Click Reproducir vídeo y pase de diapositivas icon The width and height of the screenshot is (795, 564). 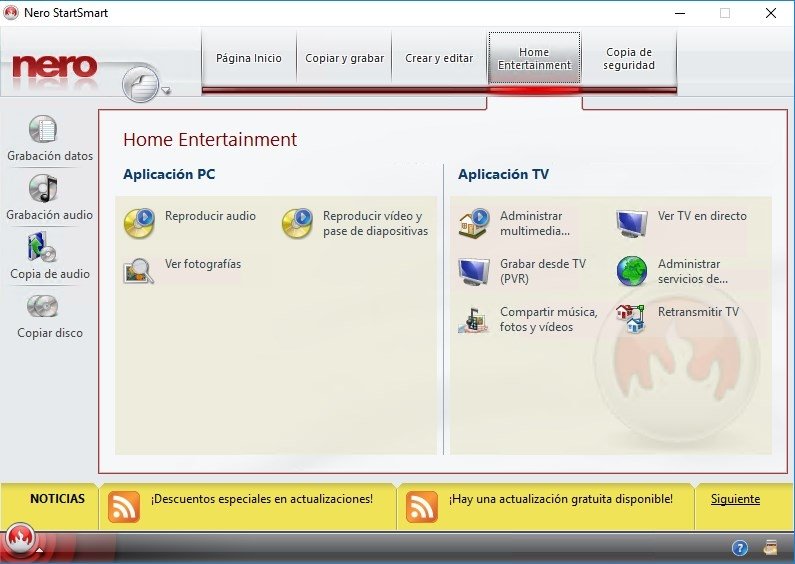coord(297,223)
